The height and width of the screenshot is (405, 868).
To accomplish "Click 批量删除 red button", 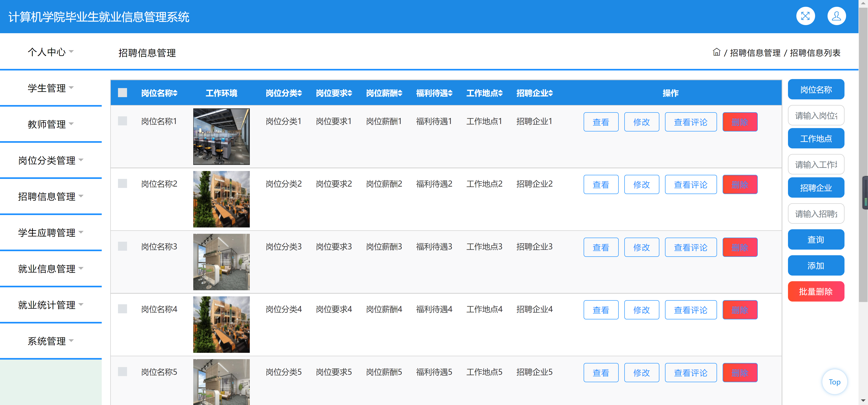I will pos(816,292).
